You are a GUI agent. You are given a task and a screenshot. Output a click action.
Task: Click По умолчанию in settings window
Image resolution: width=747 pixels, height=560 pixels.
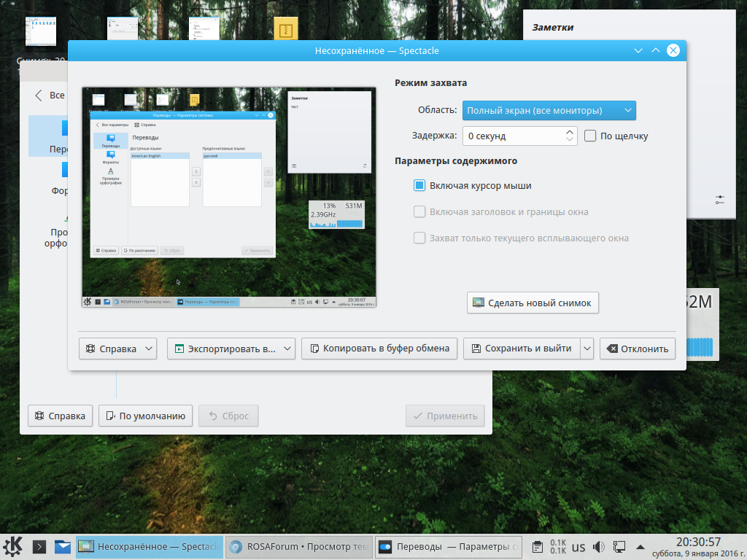pyautogui.click(x=145, y=416)
